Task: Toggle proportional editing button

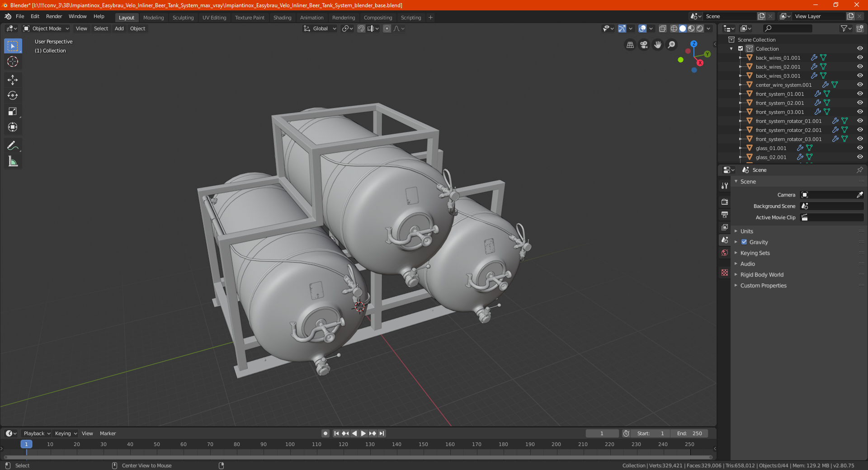Action: coord(387,28)
